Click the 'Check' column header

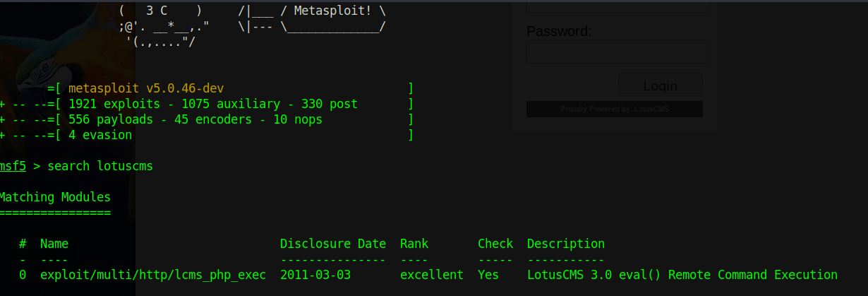pyautogui.click(x=495, y=244)
